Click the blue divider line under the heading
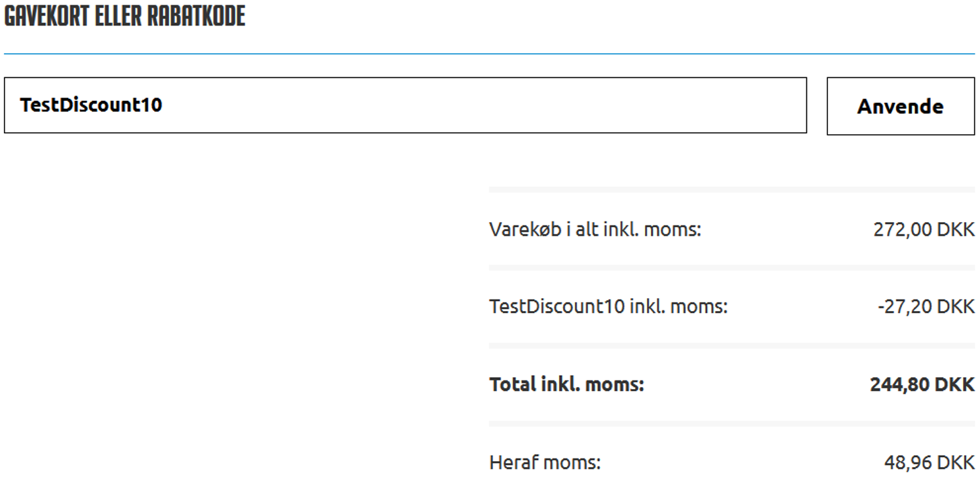The height and width of the screenshot is (484, 980). click(489, 54)
